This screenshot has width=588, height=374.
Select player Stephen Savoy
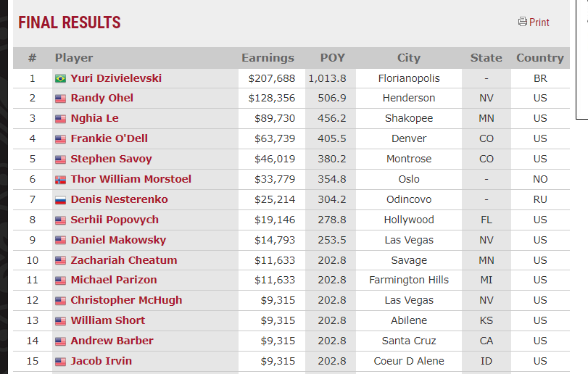111,159
